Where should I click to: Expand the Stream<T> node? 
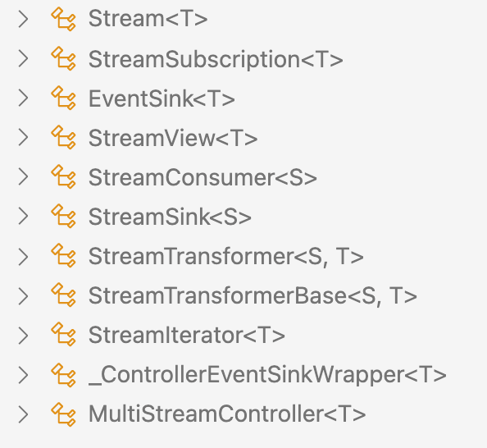pos(23,19)
